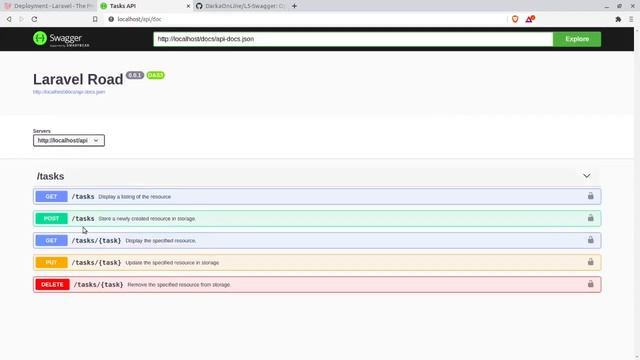The width and height of the screenshot is (640, 360).
Task: Switch to the Deployment - Laravel tab
Action: [48, 6]
